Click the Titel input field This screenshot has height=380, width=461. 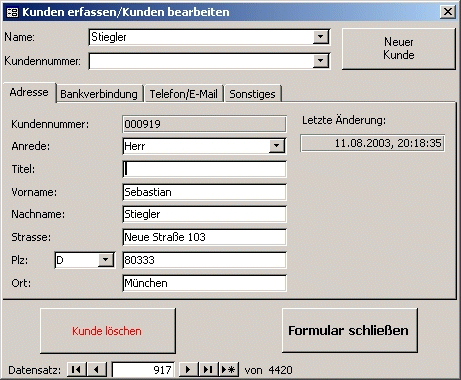(204, 169)
